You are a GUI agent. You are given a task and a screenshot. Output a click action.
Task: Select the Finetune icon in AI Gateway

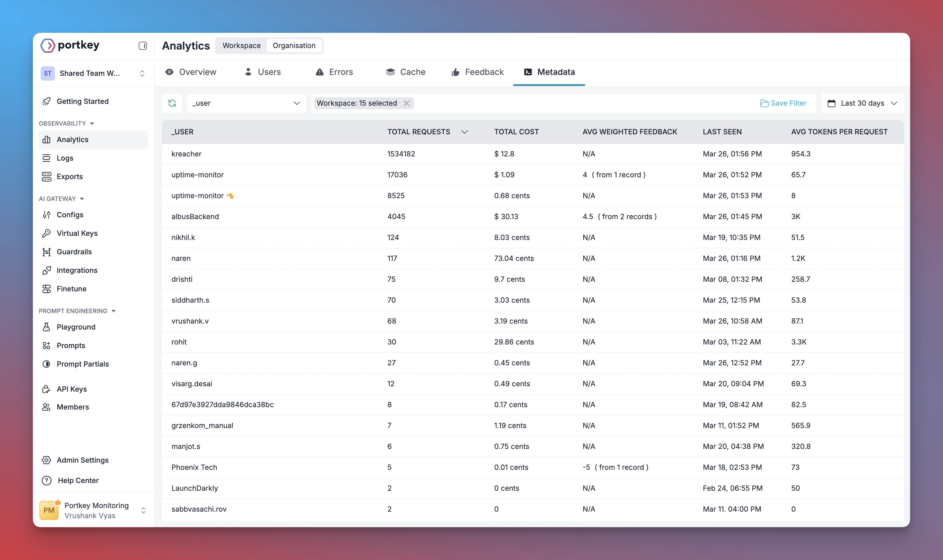point(46,289)
